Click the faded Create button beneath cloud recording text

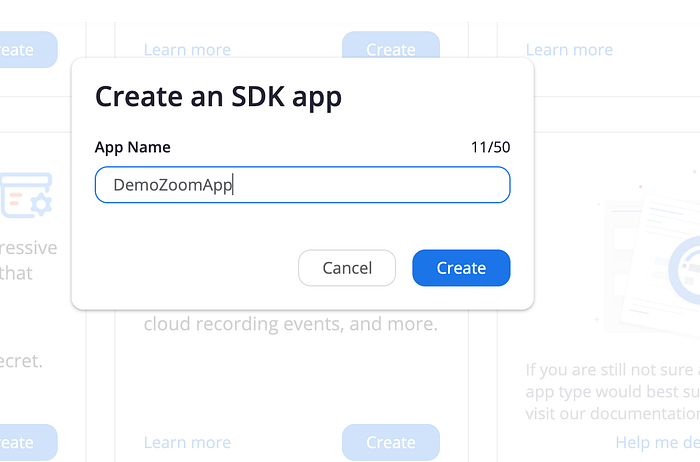click(x=391, y=442)
